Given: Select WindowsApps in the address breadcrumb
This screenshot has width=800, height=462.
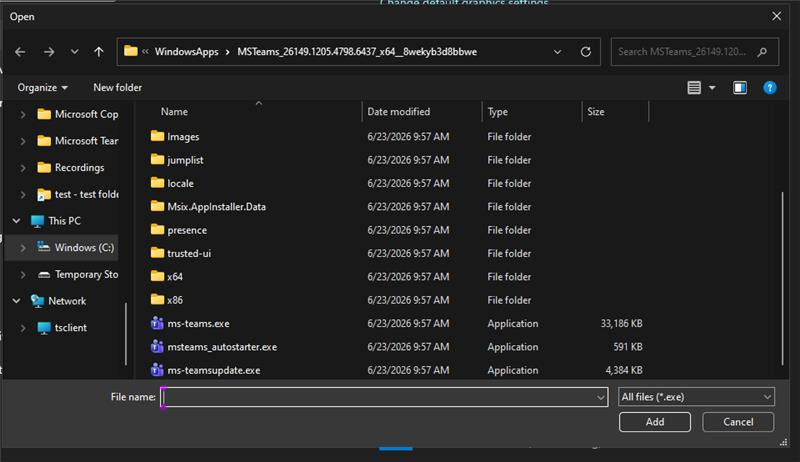Looking at the screenshot, I should (x=186, y=52).
